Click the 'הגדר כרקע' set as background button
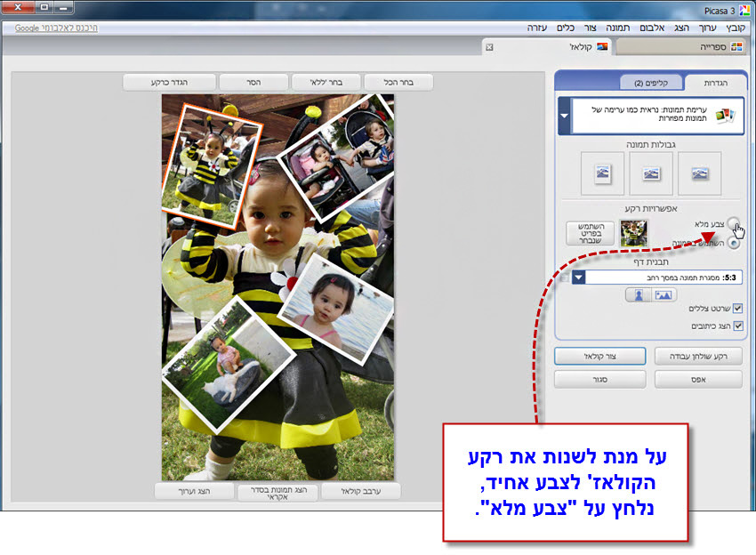 (x=169, y=83)
